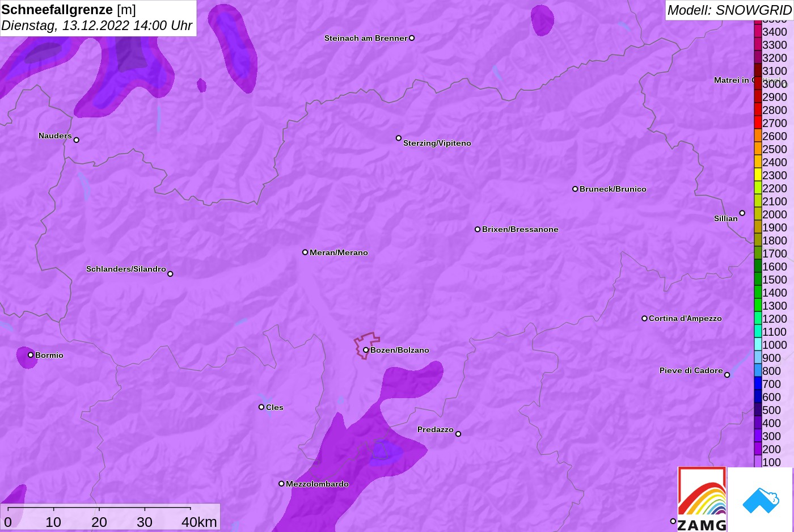Click the 2400 legend value
Viewport: 794px width, 532px height.
click(x=775, y=162)
